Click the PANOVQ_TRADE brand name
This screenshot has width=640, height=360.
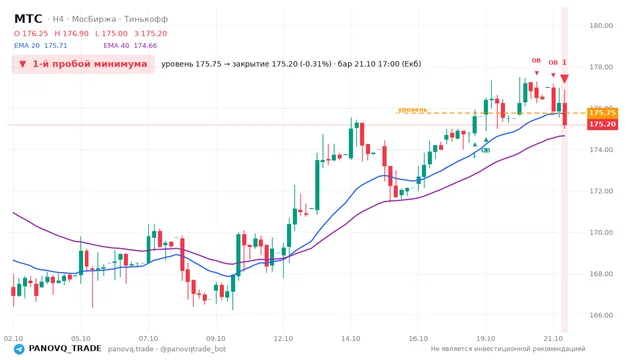[65, 349]
